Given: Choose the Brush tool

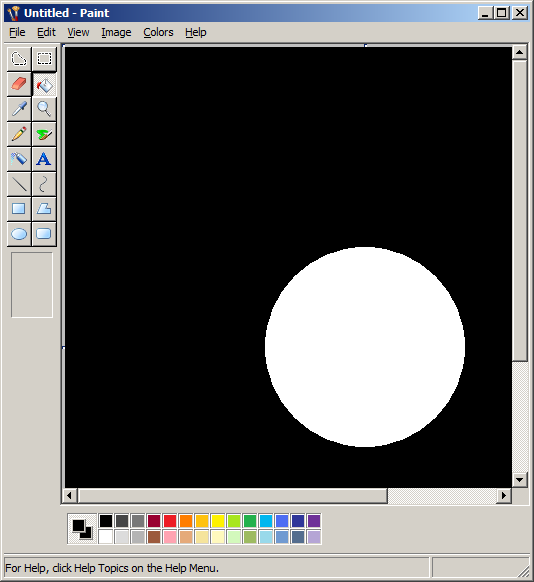Looking at the screenshot, I should point(44,134).
